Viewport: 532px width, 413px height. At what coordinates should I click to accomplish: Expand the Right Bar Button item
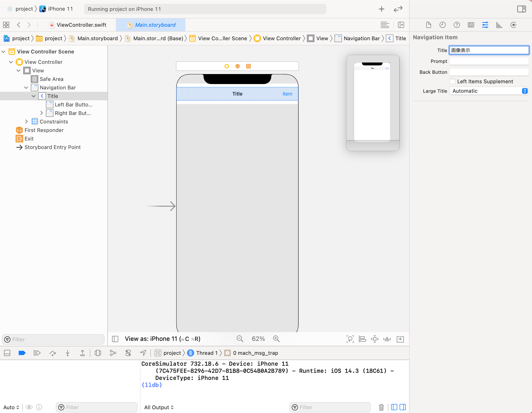pyautogui.click(x=41, y=113)
